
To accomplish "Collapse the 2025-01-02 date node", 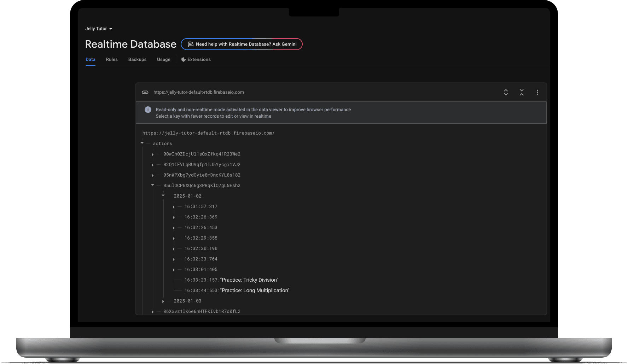I will [163, 195].
